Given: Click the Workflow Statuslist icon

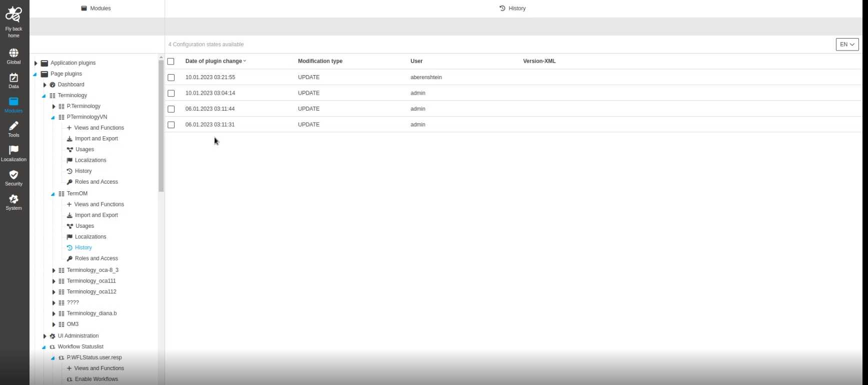Looking at the screenshot, I should pos(53,347).
